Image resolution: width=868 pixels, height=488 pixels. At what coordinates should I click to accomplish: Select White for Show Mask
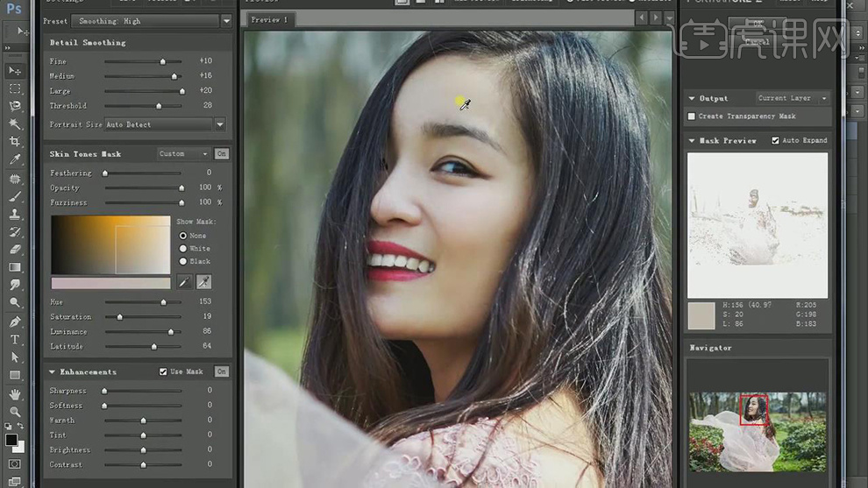[x=183, y=248]
